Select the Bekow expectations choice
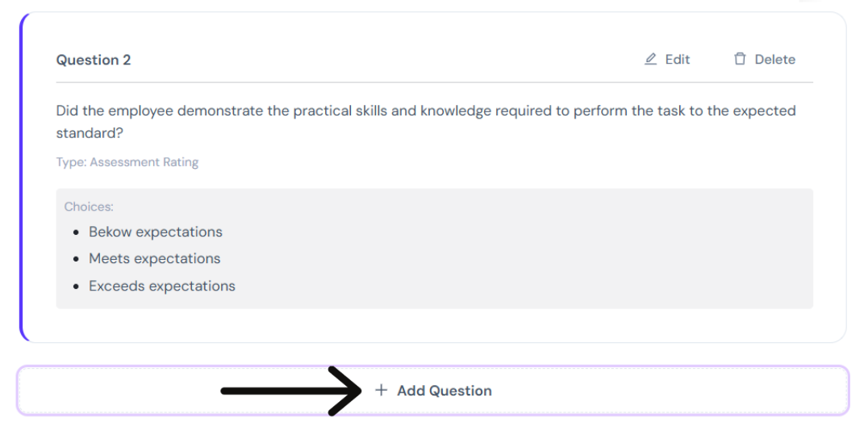The width and height of the screenshot is (868, 427). tap(156, 232)
